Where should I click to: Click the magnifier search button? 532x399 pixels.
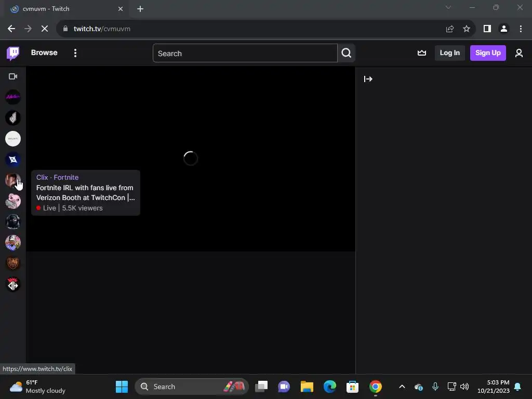click(x=346, y=54)
